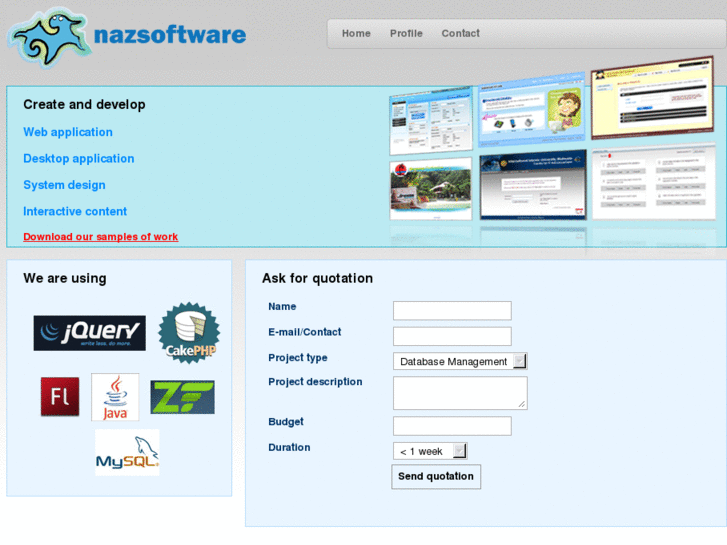The height and width of the screenshot is (545, 727).
Task: Click the CakePHP badge logo
Action: coord(189,333)
